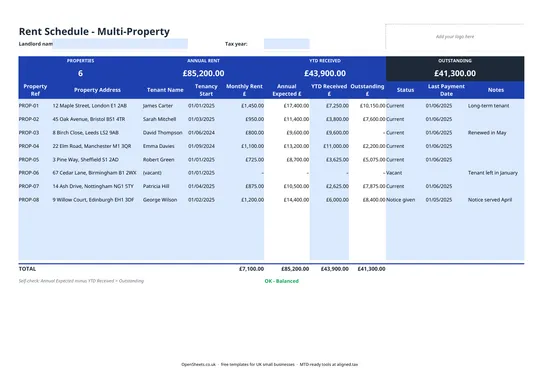
Task: Click the Tax year input field
Action: click(x=287, y=44)
